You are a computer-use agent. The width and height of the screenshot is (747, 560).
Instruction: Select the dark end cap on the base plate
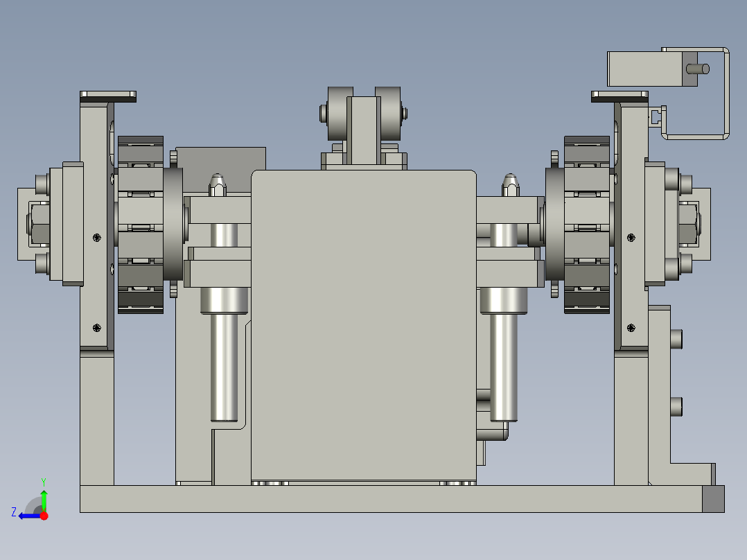pyautogui.click(x=713, y=499)
